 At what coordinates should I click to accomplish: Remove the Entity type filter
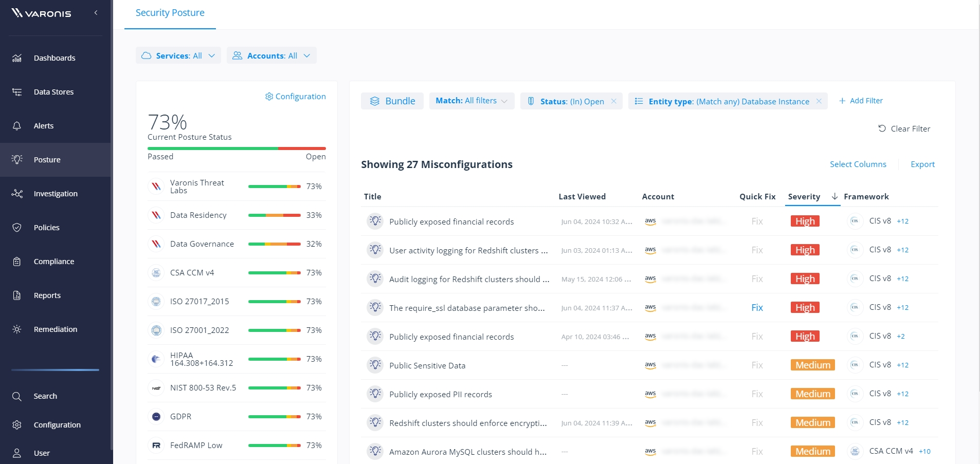pyautogui.click(x=819, y=101)
